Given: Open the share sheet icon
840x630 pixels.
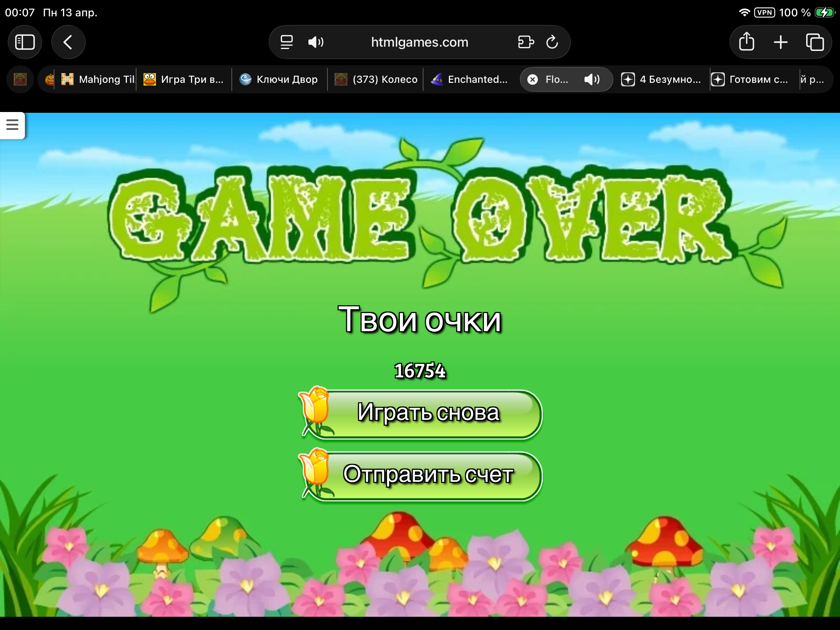Looking at the screenshot, I should tap(746, 42).
